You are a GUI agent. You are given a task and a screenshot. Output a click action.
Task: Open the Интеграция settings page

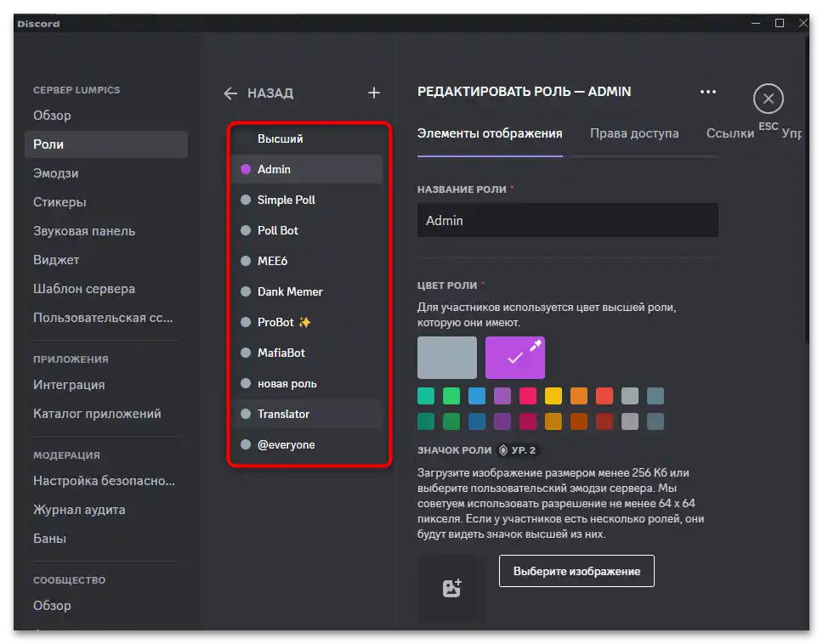[x=69, y=385]
